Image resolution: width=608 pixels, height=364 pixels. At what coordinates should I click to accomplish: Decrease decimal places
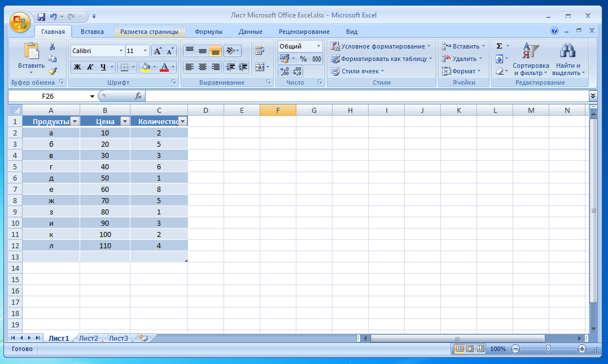tap(297, 71)
